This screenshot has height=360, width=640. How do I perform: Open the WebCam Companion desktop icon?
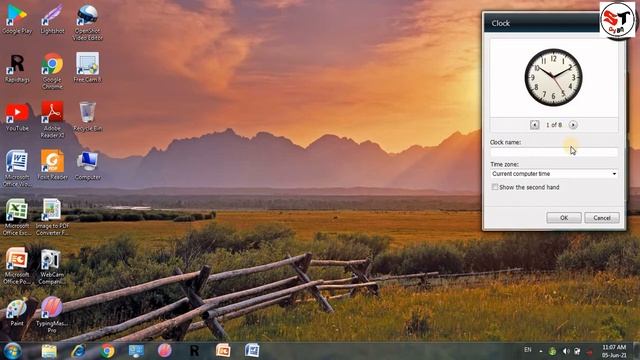coord(51,266)
